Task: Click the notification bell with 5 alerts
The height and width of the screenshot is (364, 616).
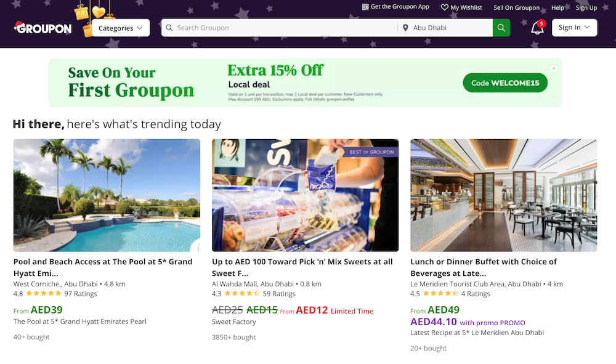Action: 536,28
